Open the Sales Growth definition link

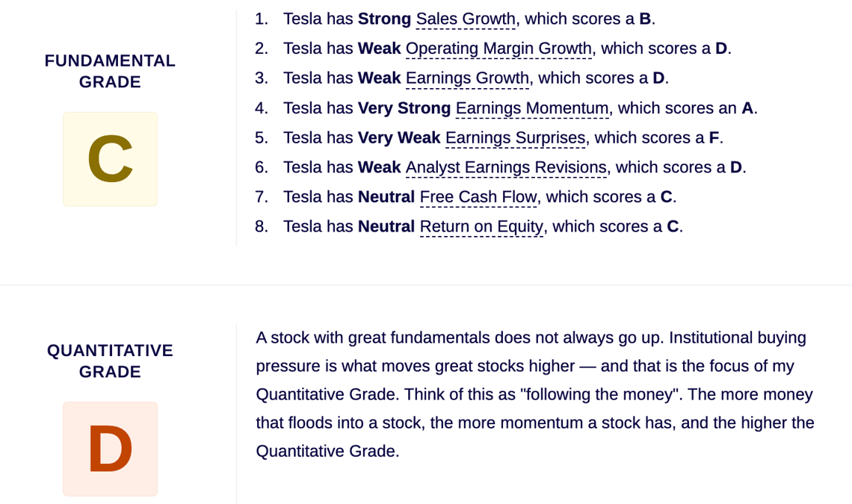pyautogui.click(x=466, y=19)
